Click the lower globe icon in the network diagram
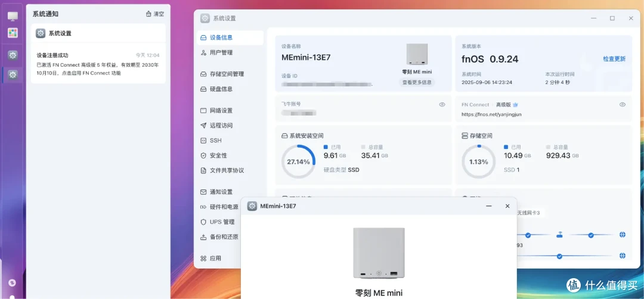Image resolution: width=644 pixels, height=299 pixels. [622, 256]
